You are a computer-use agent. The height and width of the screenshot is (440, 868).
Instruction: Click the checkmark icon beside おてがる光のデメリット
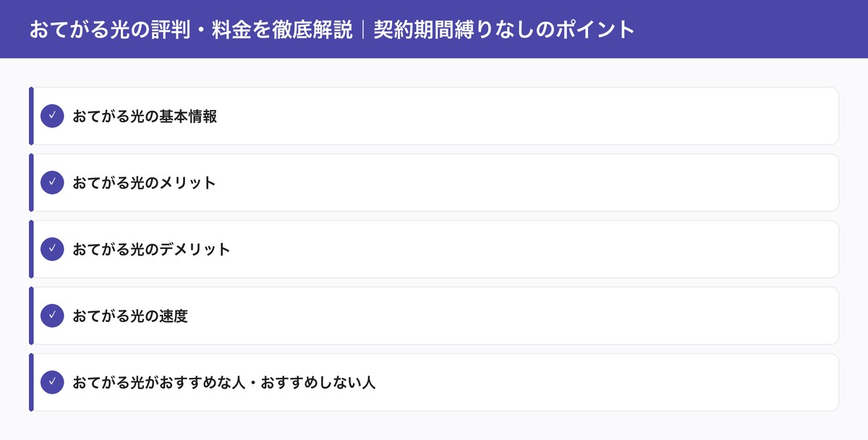[51, 249]
